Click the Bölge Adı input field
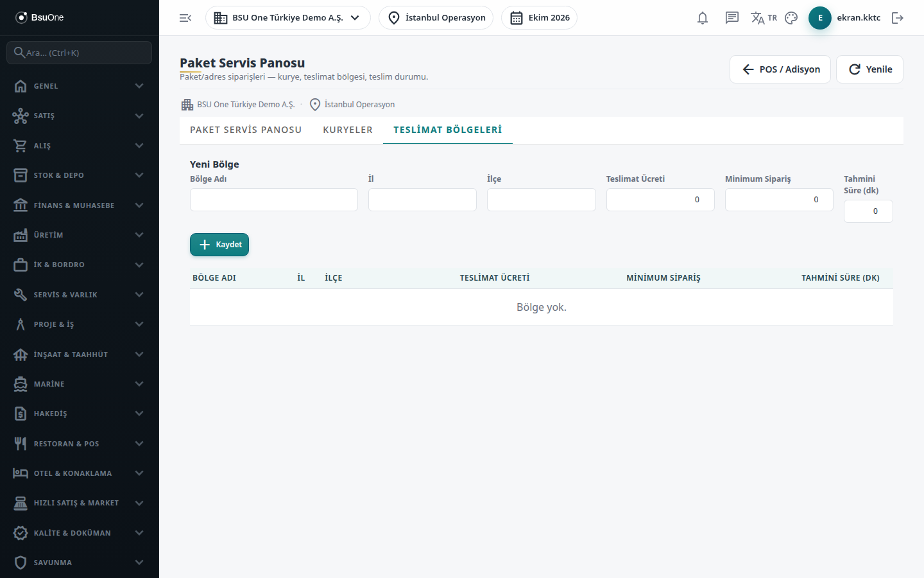 [x=274, y=200]
